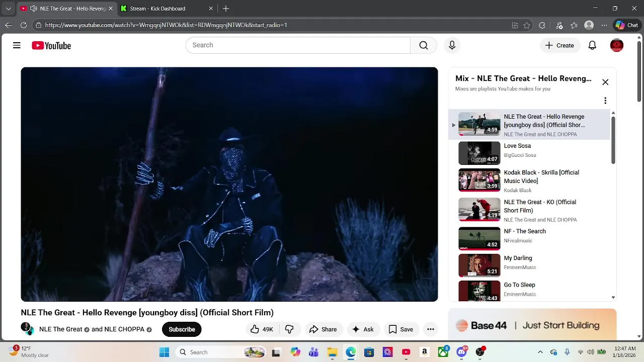Focus the YouTube search field

tap(298, 45)
